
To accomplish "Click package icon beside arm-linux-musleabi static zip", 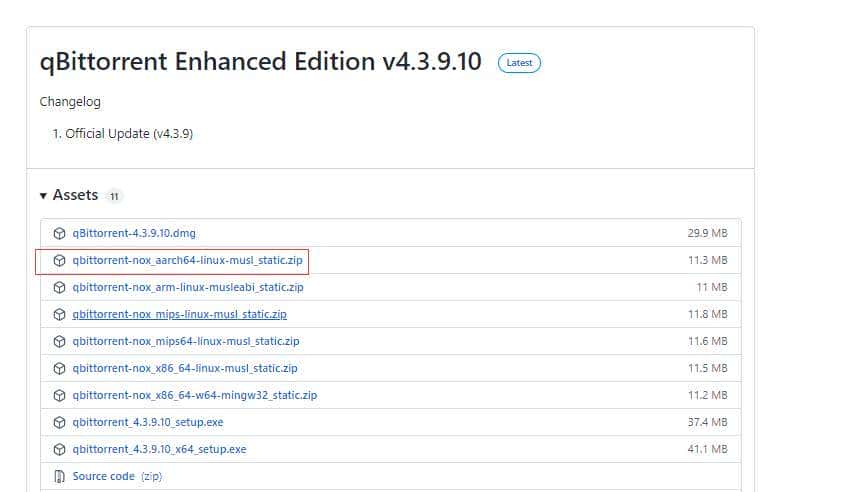I will 60,287.
